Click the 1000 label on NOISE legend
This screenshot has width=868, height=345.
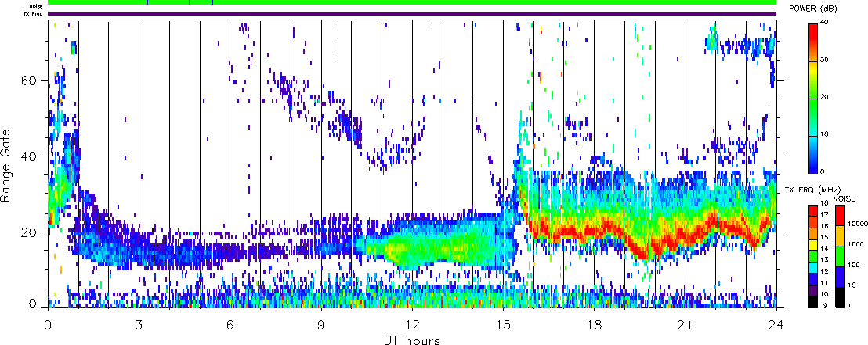click(855, 244)
